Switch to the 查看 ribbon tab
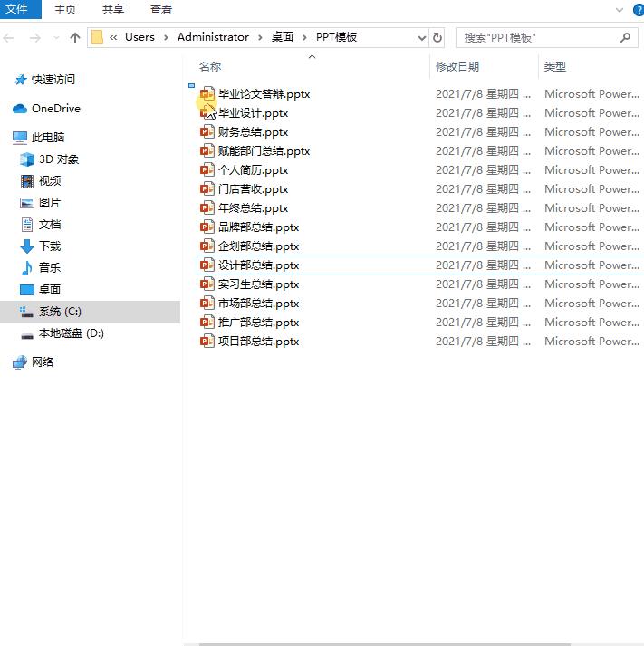The height and width of the screenshot is (646, 644). pos(161,10)
